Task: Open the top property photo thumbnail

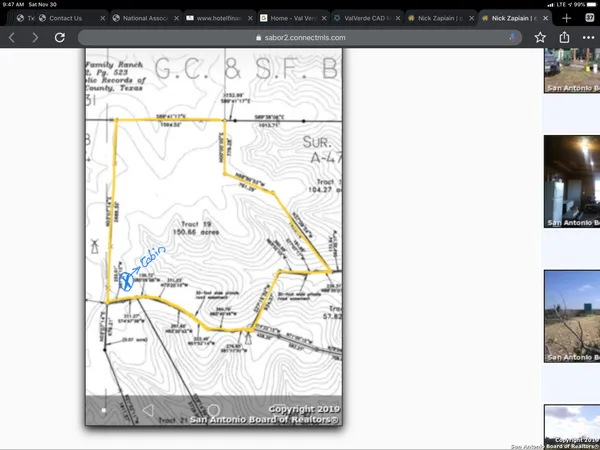Action: pos(572,70)
